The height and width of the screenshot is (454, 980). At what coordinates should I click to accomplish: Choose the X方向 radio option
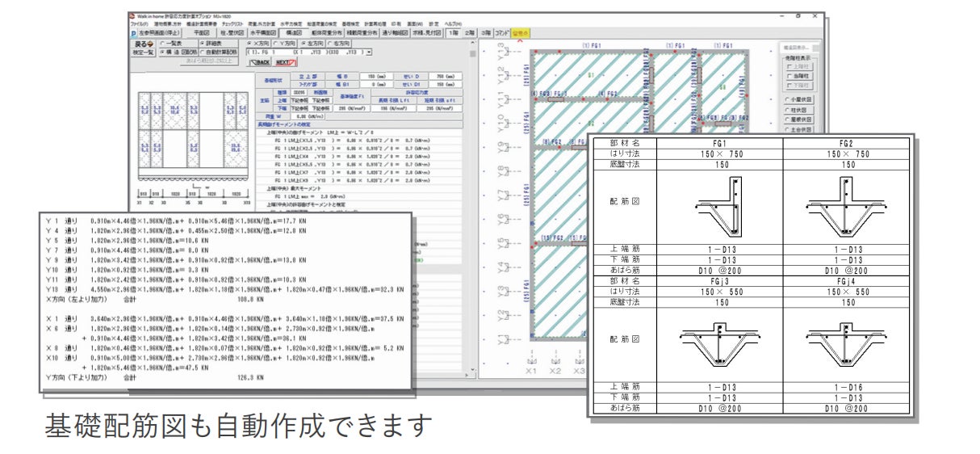click(x=258, y=43)
